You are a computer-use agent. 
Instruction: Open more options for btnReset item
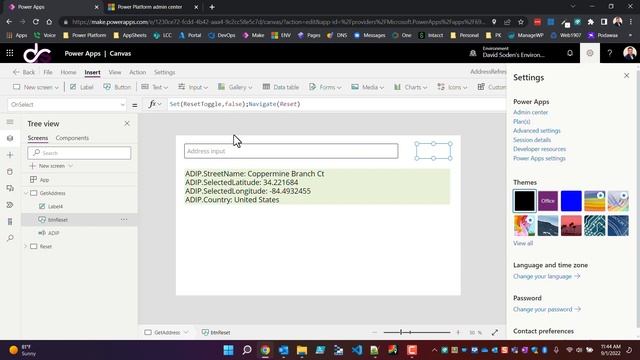click(124, 220)
